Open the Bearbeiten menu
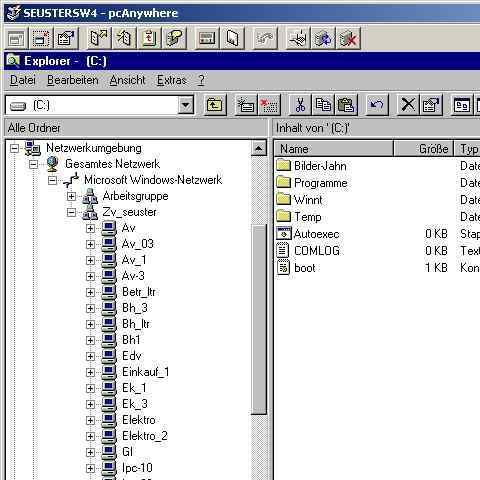The height and width of the screenshot is (480, 480). 73,80
